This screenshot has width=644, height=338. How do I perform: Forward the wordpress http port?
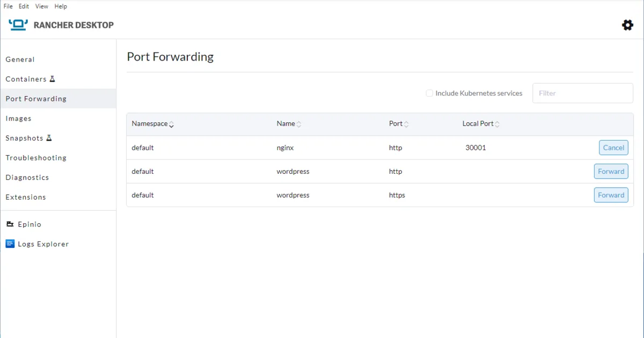[611, 172]
